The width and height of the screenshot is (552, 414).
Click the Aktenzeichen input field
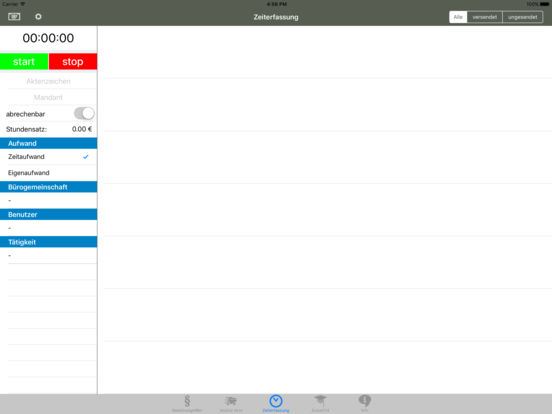[49, 81]
